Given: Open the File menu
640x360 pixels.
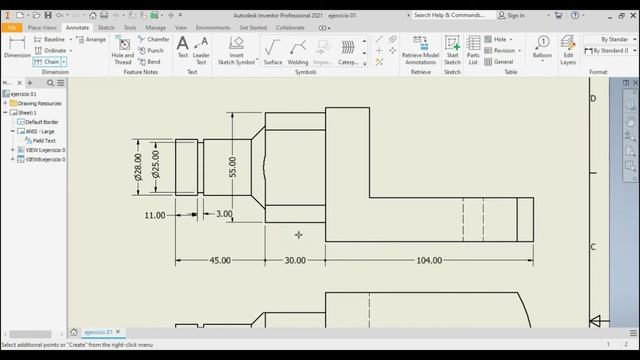Looking at the screenshot, I should [11, 28].
